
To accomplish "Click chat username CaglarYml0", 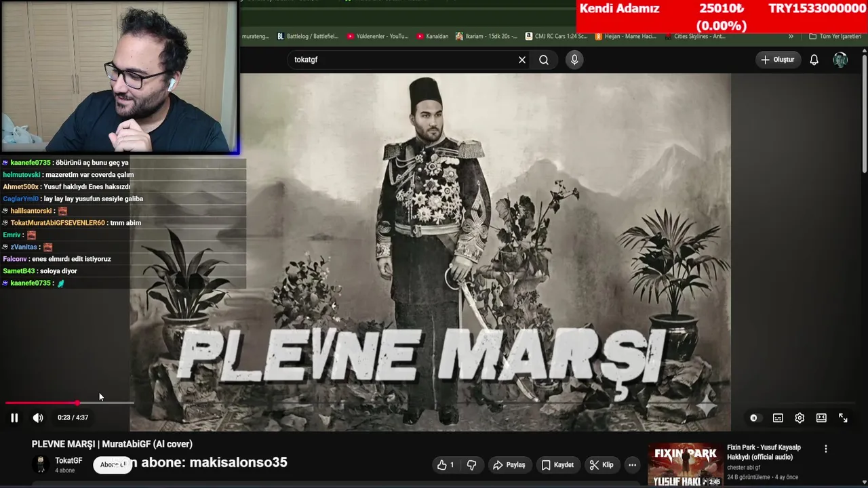I will (20, 199).
